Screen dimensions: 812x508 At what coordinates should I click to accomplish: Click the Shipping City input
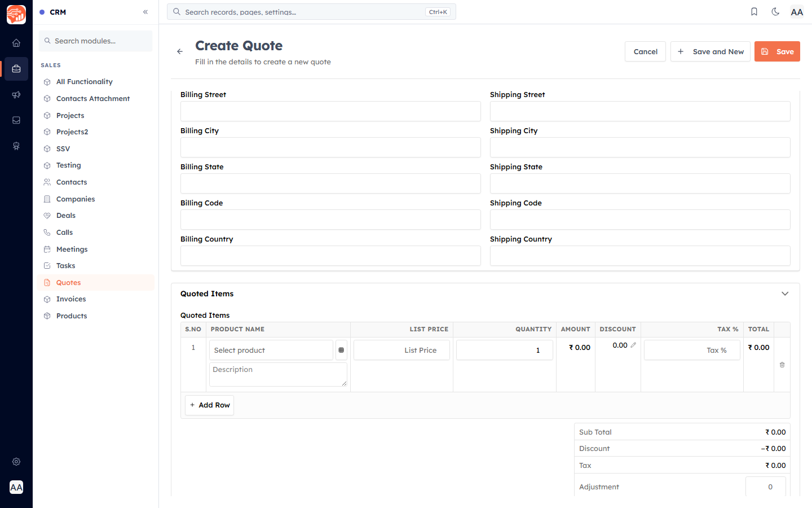click(x=640, y=147)
